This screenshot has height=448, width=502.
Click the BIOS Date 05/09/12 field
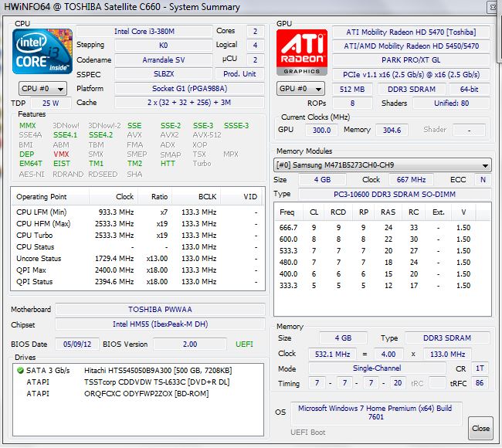click(77, 344)
